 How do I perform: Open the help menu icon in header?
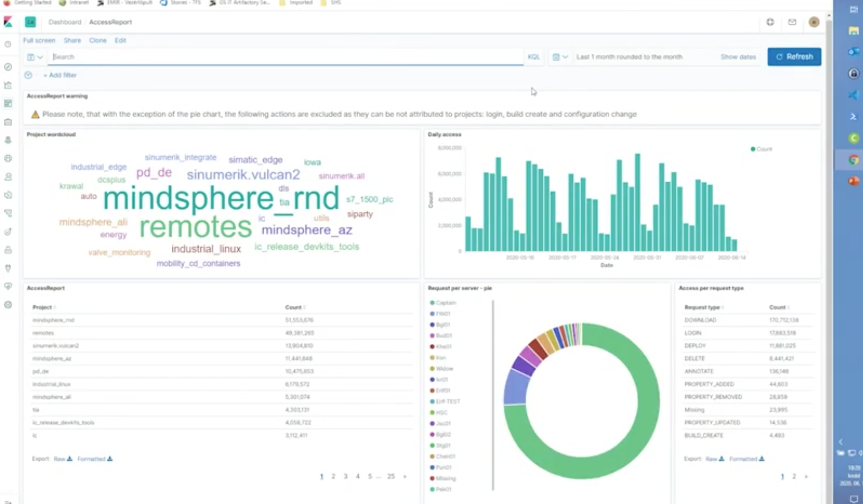click(770, 22)
